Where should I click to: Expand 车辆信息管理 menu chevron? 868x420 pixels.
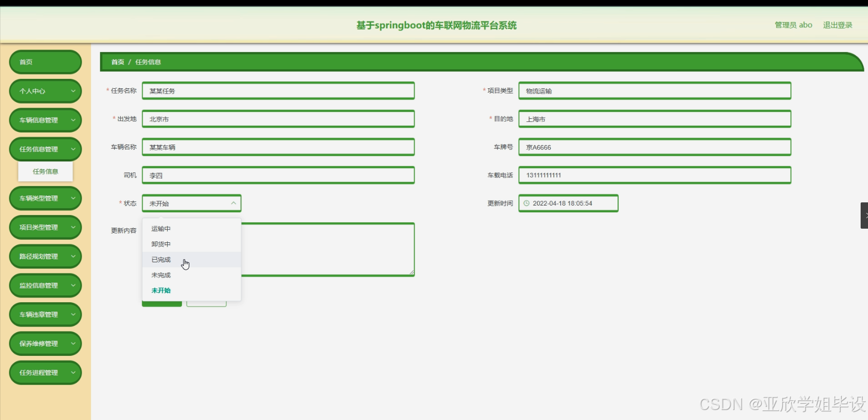click(73, 120)
